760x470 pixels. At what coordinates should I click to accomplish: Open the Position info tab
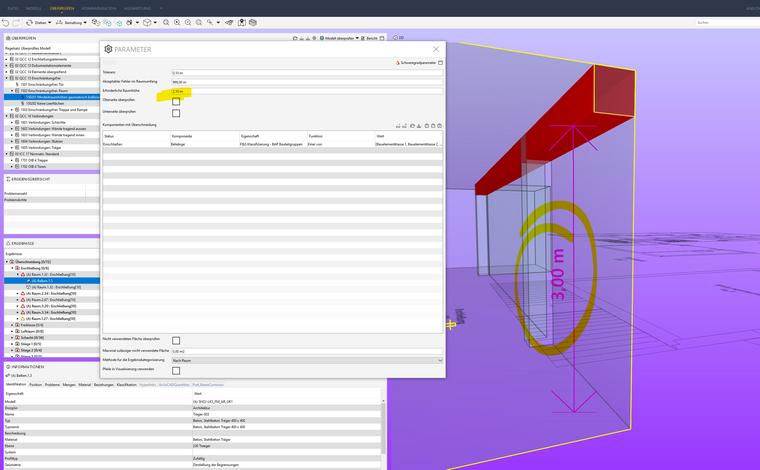click(x=35, y=385)
